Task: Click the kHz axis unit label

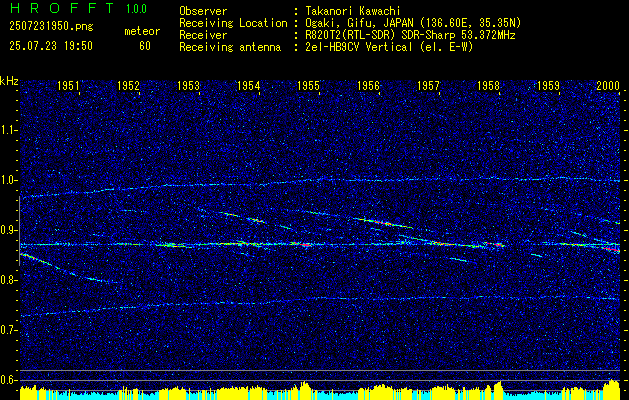Action: [9, 81]
